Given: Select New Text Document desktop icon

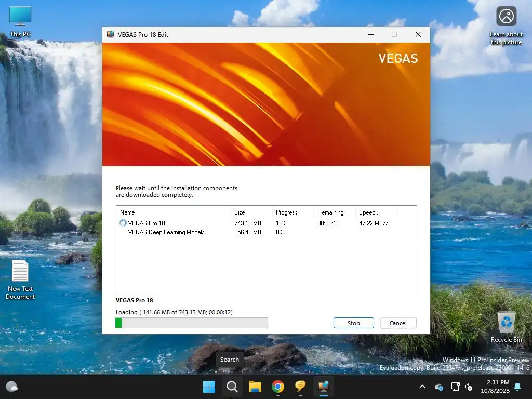Looking at the screenshot, I should click(20, 280).
